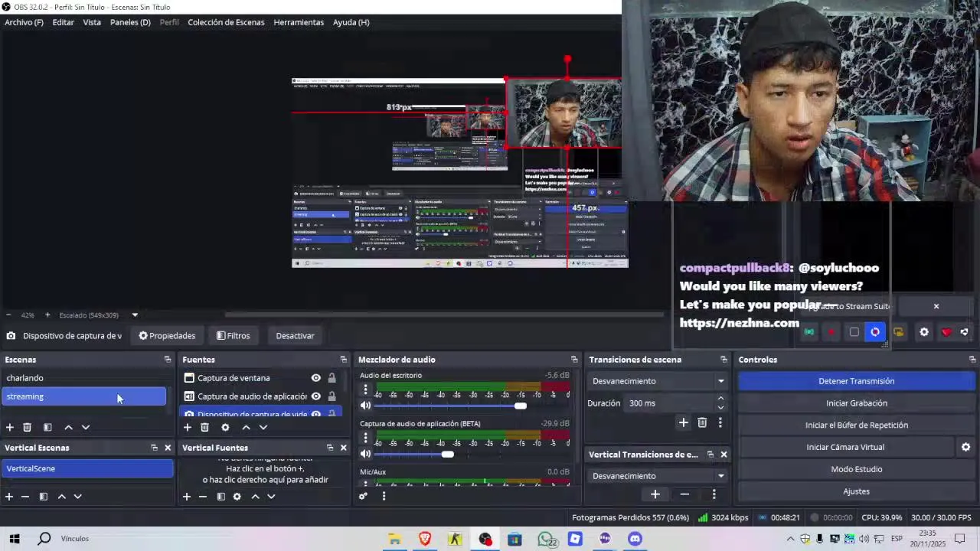
Task: Move source up in Fuentes panel
Action: [246, 427]
